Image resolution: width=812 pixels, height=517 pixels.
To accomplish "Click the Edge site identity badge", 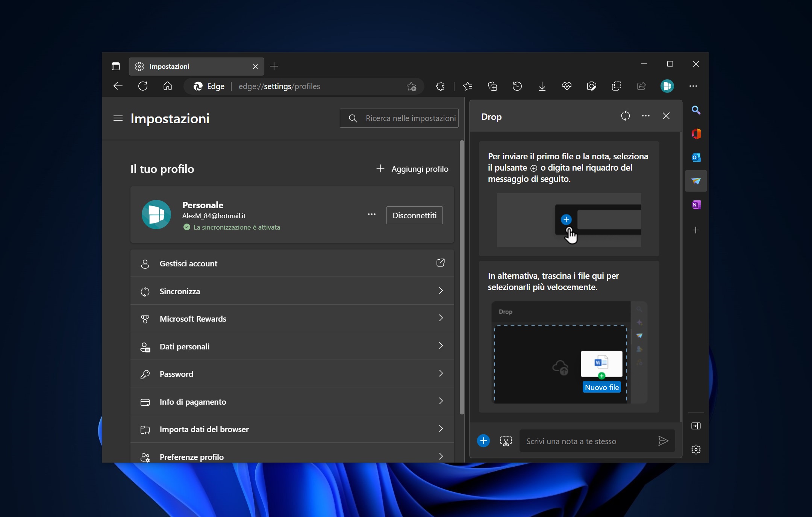I will (209, 86).
